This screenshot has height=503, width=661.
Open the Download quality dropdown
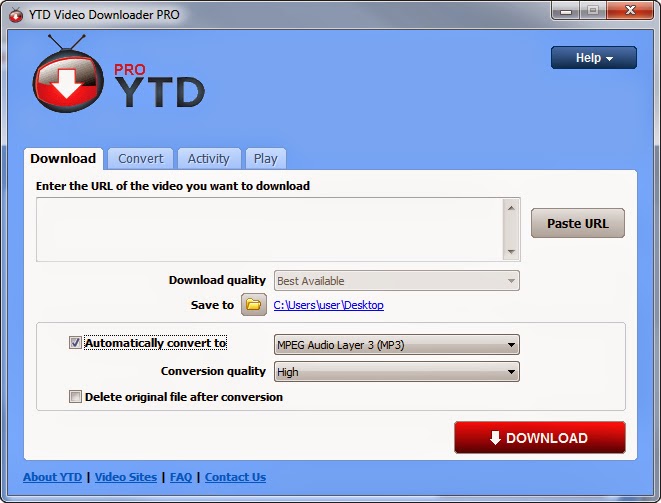coord(397,281)
